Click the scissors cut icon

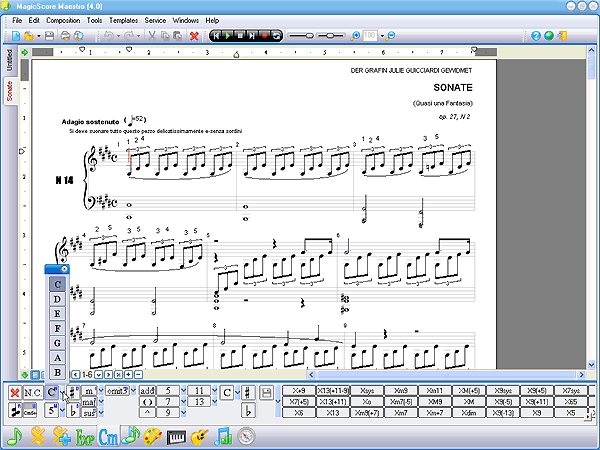(x=152, y=36)
